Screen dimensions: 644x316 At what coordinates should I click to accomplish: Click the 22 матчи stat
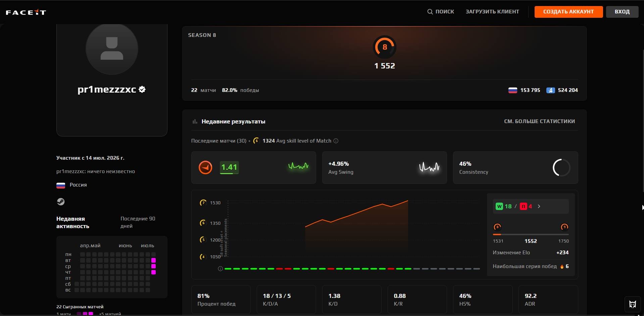click(x=203, y=90)
